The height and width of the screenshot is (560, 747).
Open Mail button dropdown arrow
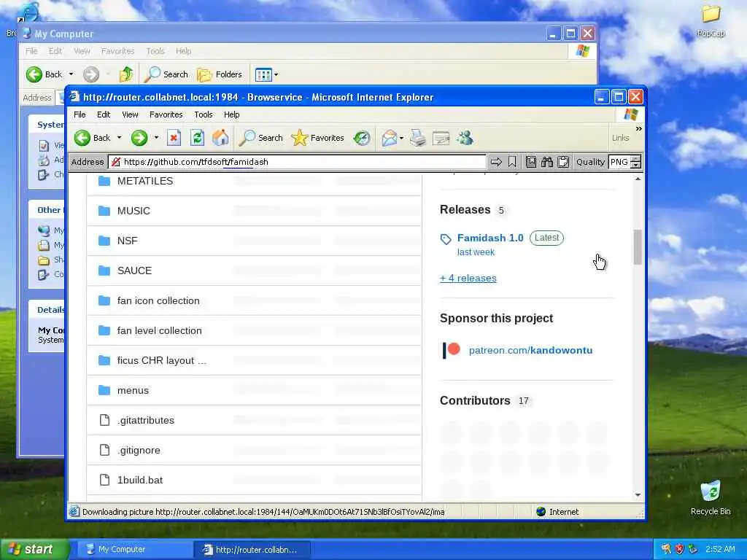point(401,138)
